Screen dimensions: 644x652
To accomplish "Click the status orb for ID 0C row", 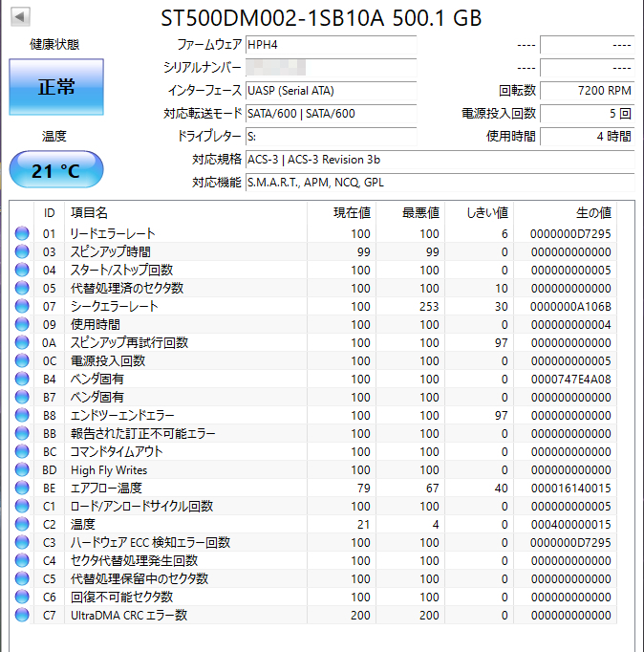I will [22, 360].
